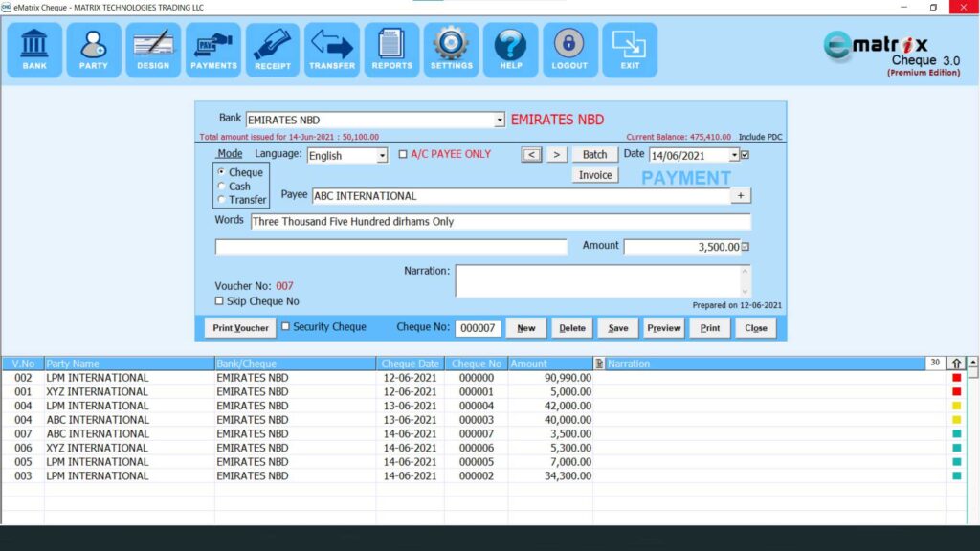
Task: Open the cheque Design tool
Action: (x=153, y=48)
